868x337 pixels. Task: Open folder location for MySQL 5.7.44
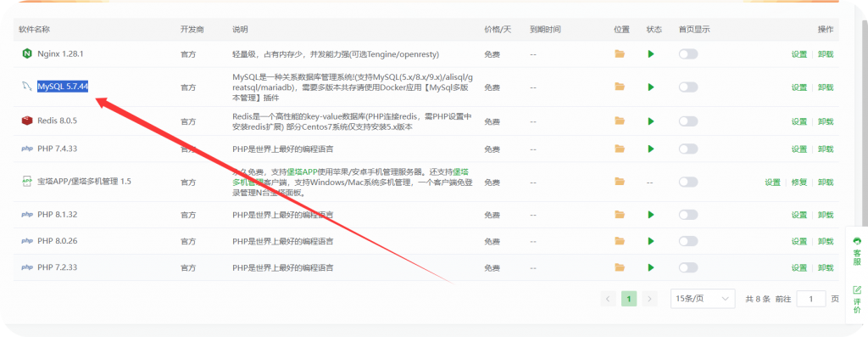(620, 87)
